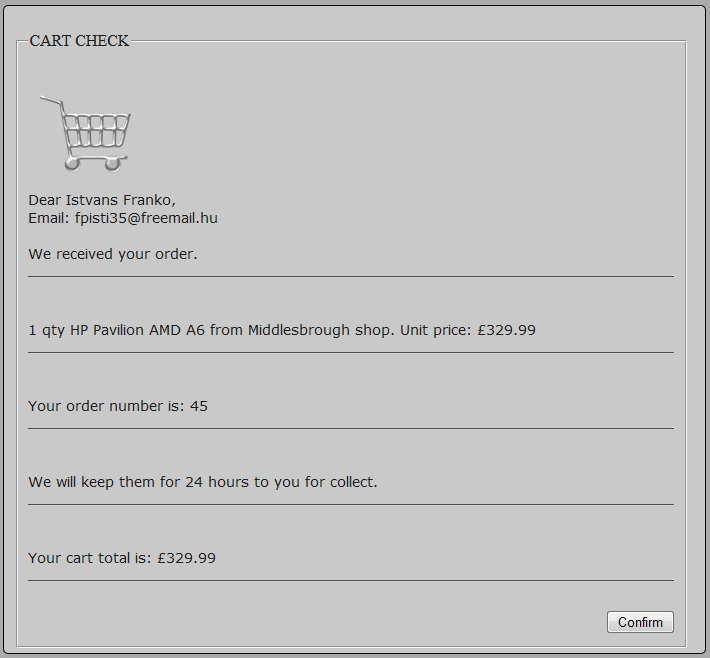
Task: Click the shopping cart icon
Action: coord(86,132)
